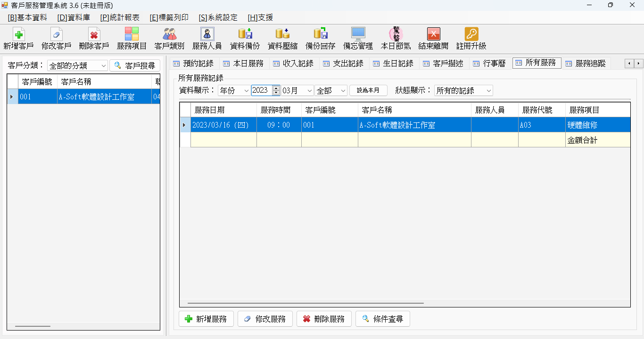This screenshot has width=644, height=339.
Task: Switch to the 生日記錄 tab
Action: tap(394, 64)
